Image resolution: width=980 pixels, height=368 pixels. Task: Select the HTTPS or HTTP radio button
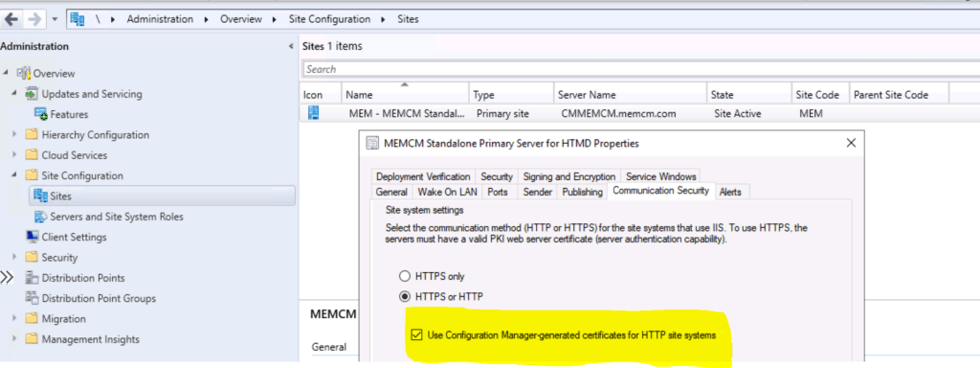(405, 296)
